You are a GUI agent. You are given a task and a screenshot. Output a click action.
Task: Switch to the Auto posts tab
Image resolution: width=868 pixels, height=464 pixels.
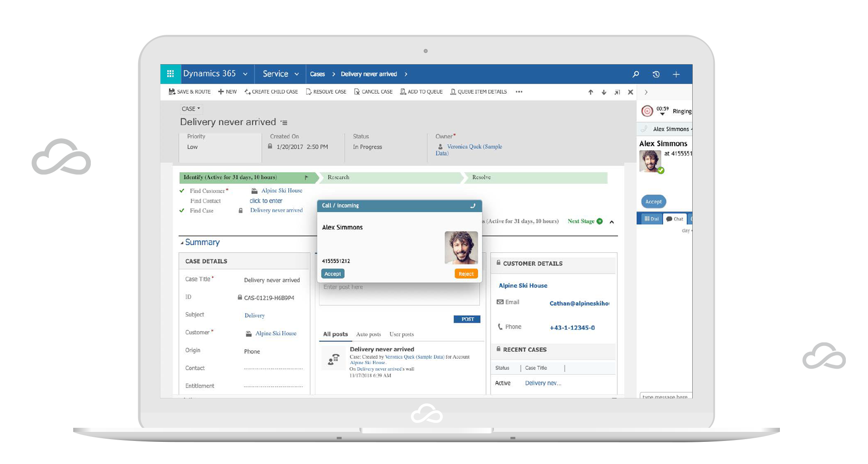(x=368, y=334)
